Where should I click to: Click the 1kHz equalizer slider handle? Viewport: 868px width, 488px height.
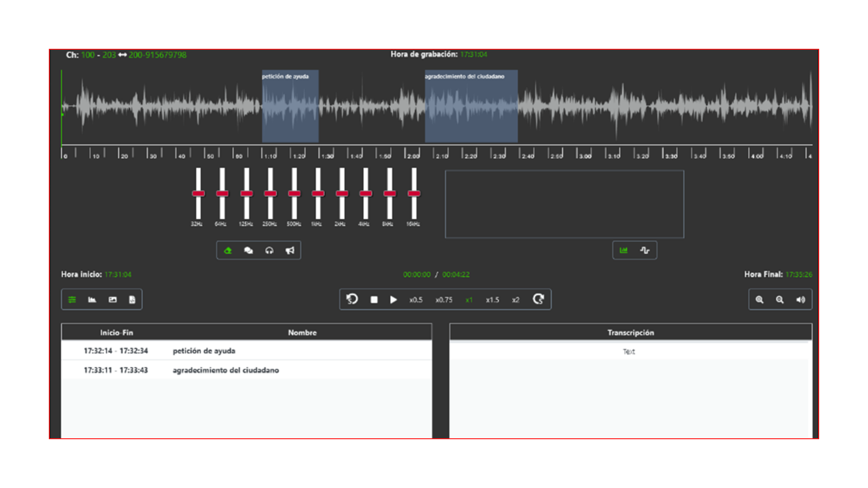pos(318,193)
